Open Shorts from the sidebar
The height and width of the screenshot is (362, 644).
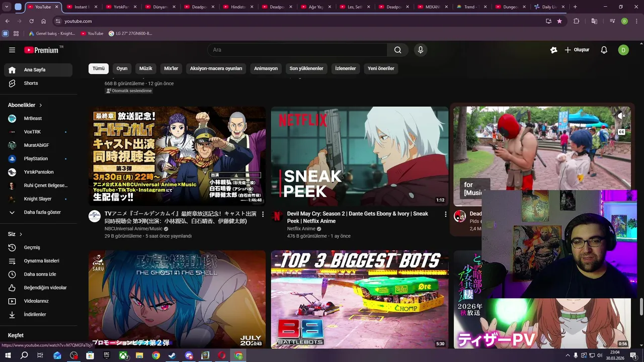click(x=38, y=83)
